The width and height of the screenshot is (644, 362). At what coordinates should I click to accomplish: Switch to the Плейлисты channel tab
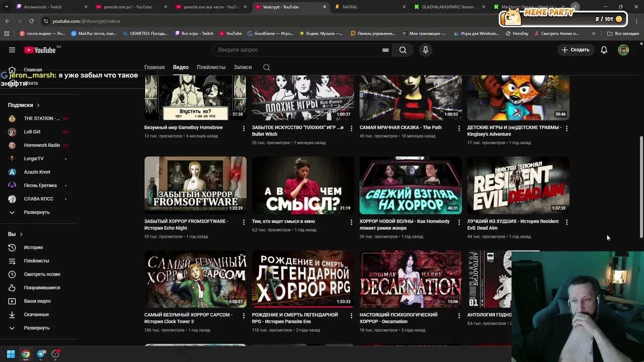[211, 67]
